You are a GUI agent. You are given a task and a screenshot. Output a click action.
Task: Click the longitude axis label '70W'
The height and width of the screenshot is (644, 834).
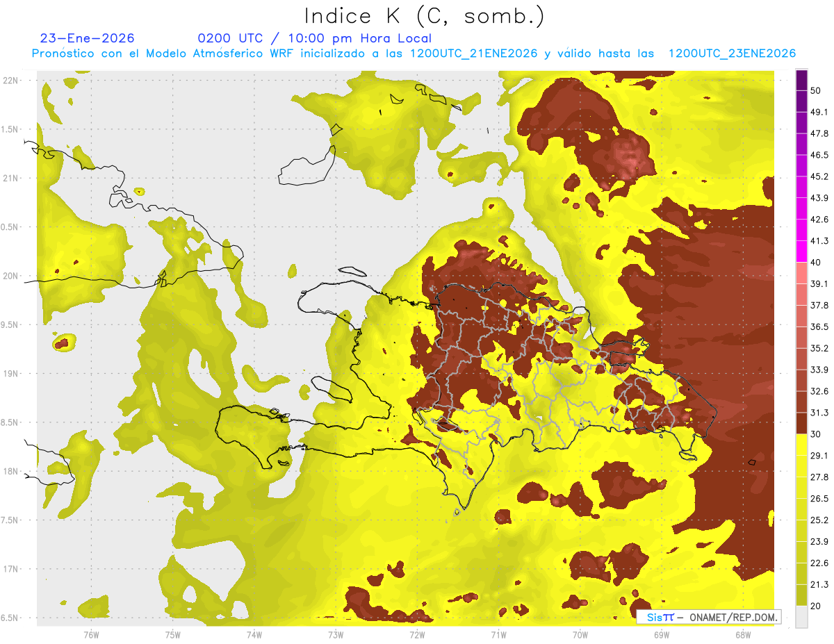click(580, 635)
